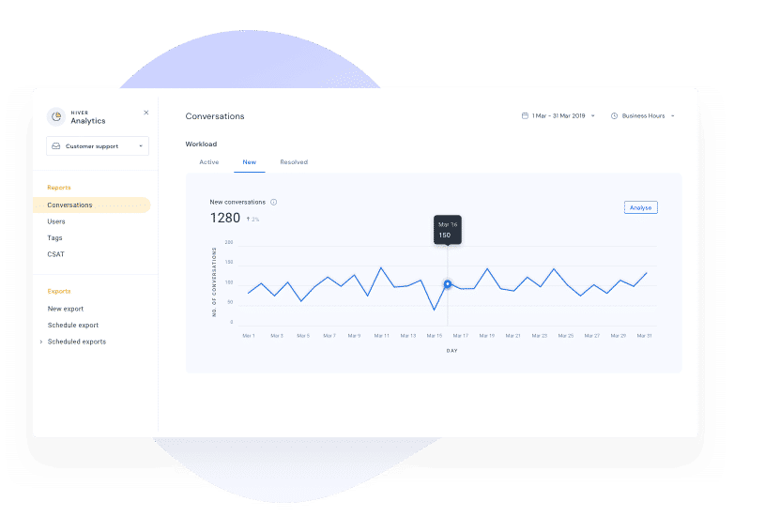765x532 pixels.
Task: Click Schedule export in the sidebar
Action: click(x=72, y=326)
